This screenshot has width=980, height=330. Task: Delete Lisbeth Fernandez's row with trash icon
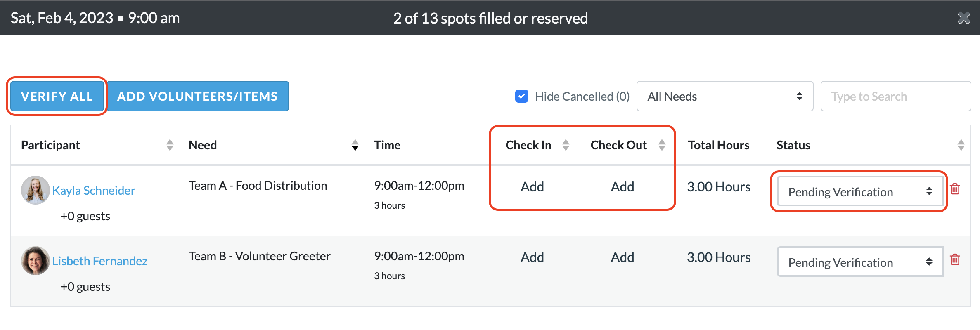coord(955,259)
